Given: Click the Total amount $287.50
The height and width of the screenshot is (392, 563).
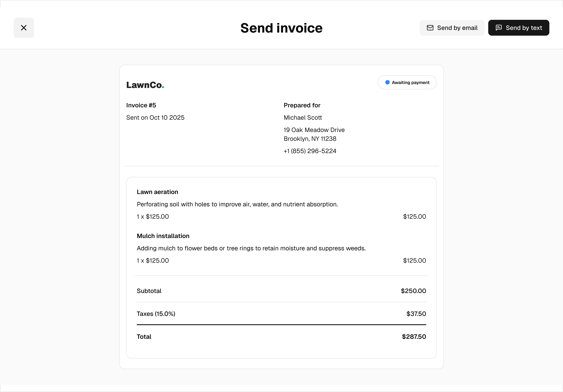Looking at the screenshot, I should click(x=414, y=337).
